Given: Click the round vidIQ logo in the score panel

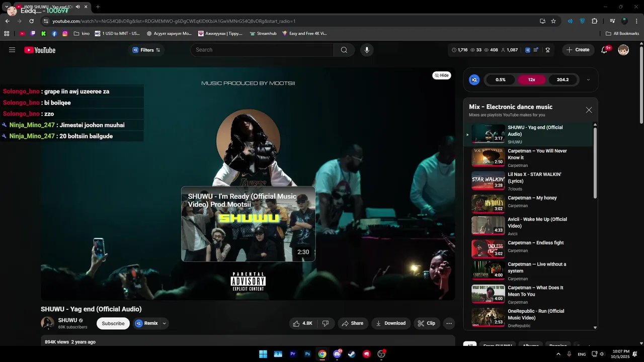Looking at the screenshot, I should (474, 79).
